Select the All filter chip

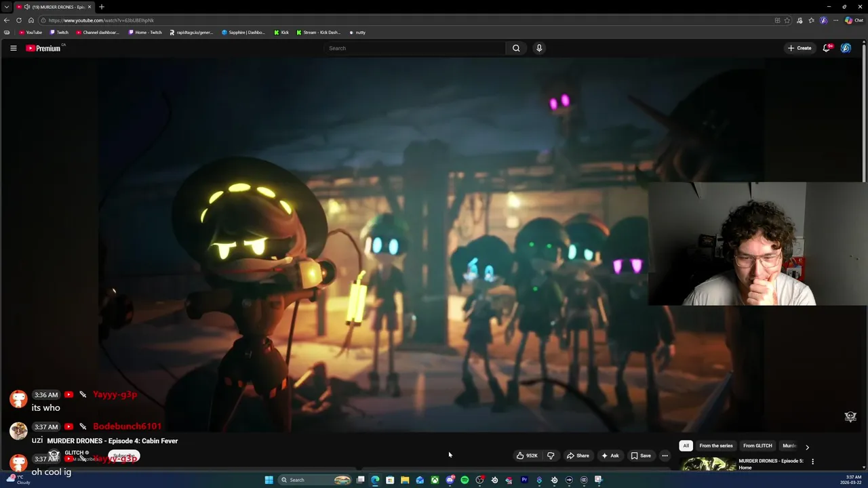686,446
